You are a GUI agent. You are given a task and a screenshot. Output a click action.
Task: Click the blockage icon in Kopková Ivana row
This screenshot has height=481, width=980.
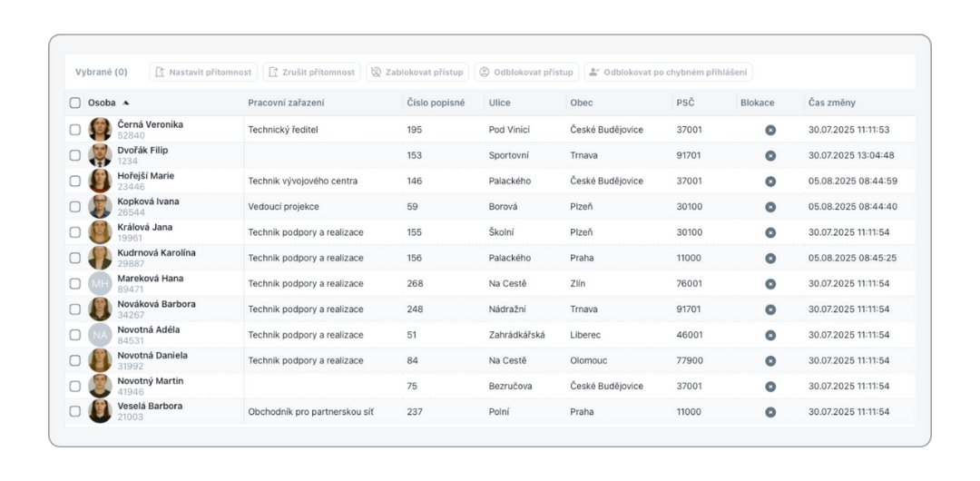pos(770,207)
